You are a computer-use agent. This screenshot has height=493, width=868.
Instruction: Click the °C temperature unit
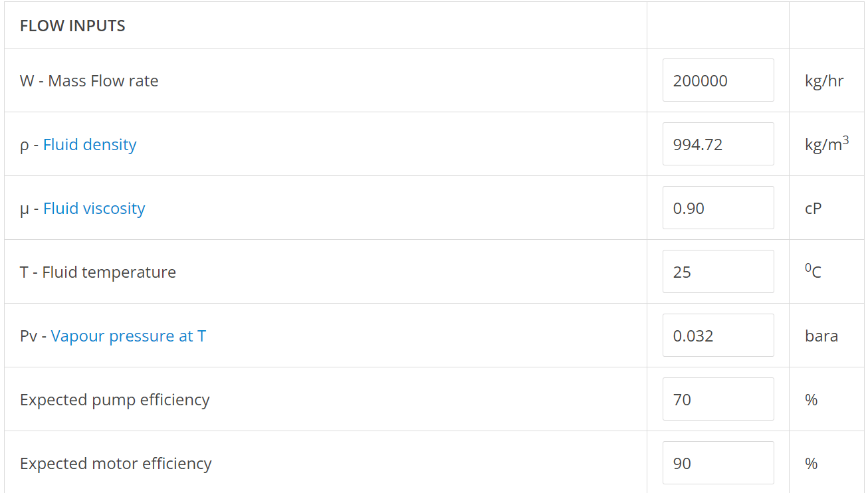click(x=813, y=271)
